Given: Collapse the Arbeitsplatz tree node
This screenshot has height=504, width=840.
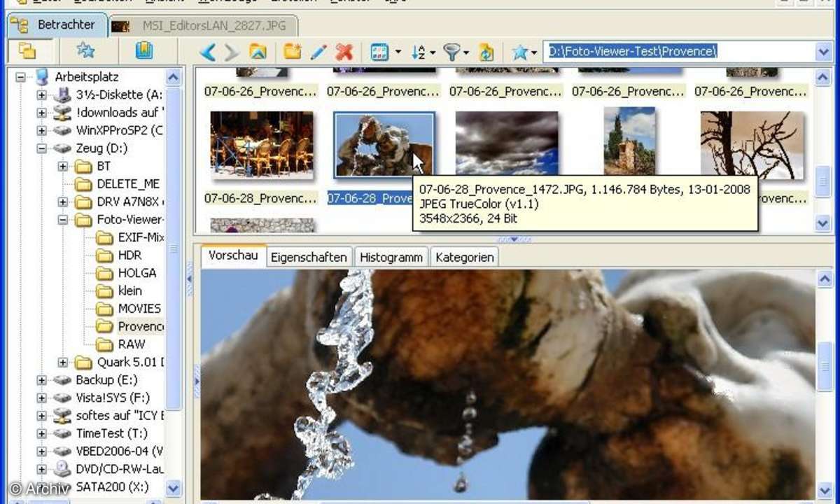Looking at the screenshot, I should 21,77.
